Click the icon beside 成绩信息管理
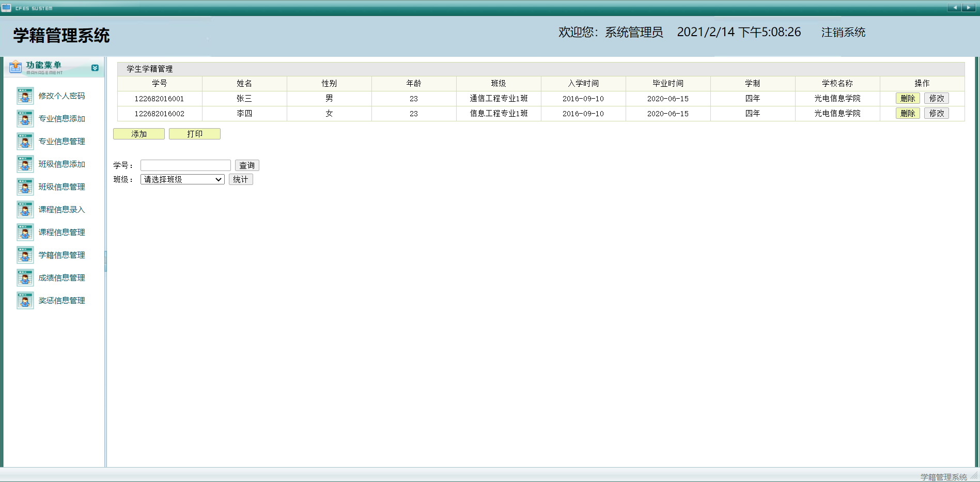 [x=25, y=278]
